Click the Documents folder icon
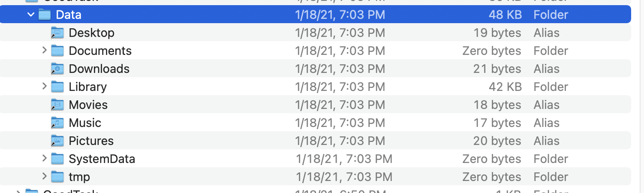Screen dimensions: 644x193 click(57, 51)
